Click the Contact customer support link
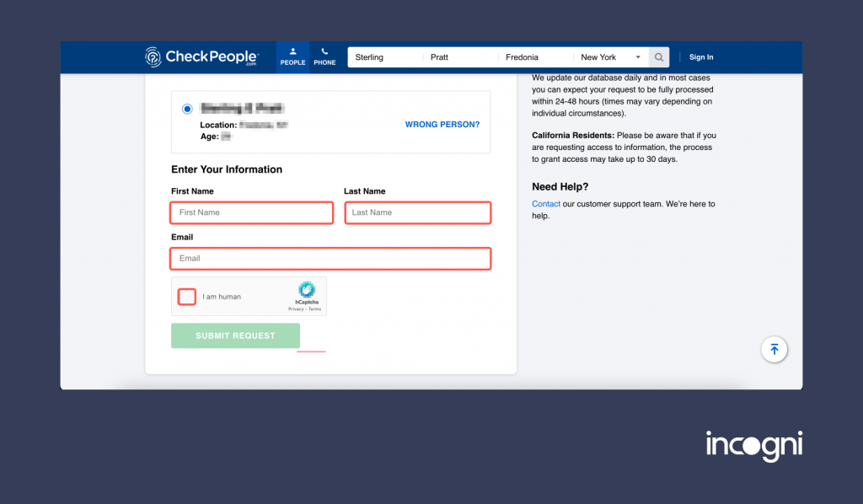 click(545, 203)
